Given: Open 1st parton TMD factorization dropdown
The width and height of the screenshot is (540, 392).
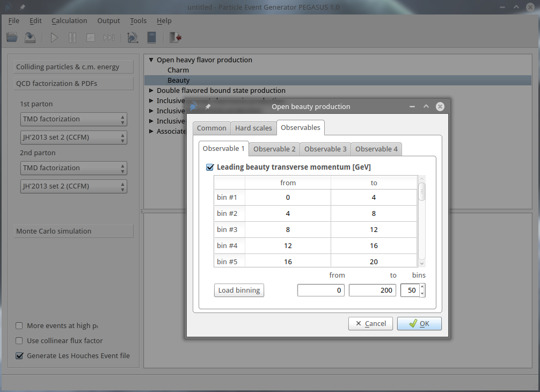Looking at the screenshot, I should 74,119.
